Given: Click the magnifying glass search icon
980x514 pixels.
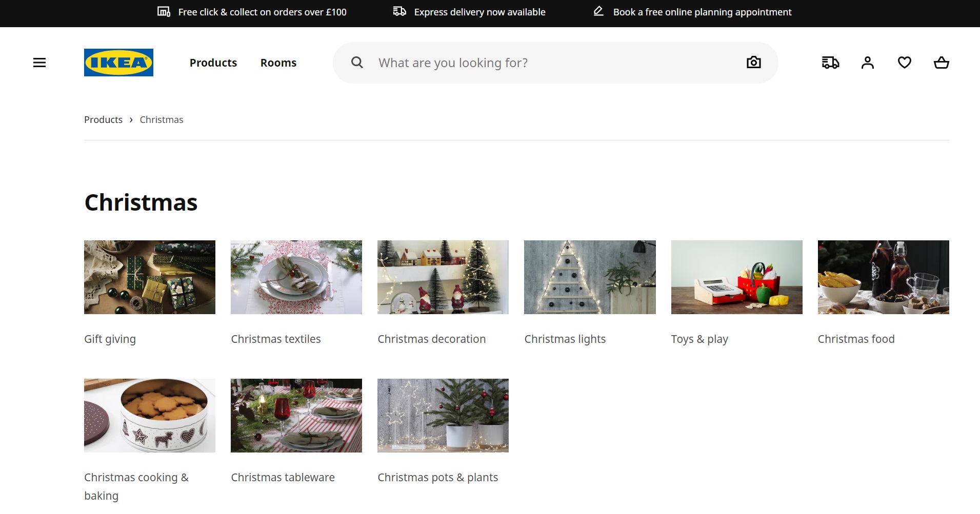Looking at the screenshot, I should (356, 62).
